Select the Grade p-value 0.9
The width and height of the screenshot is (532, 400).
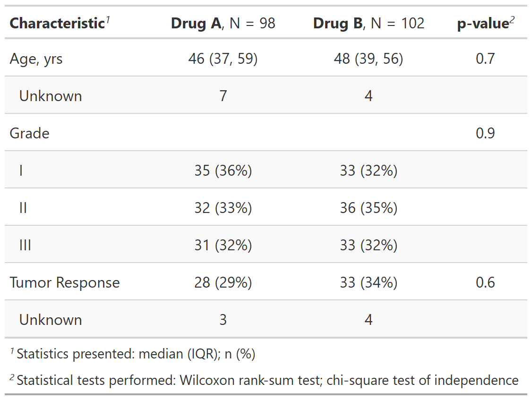coord(485,133)
